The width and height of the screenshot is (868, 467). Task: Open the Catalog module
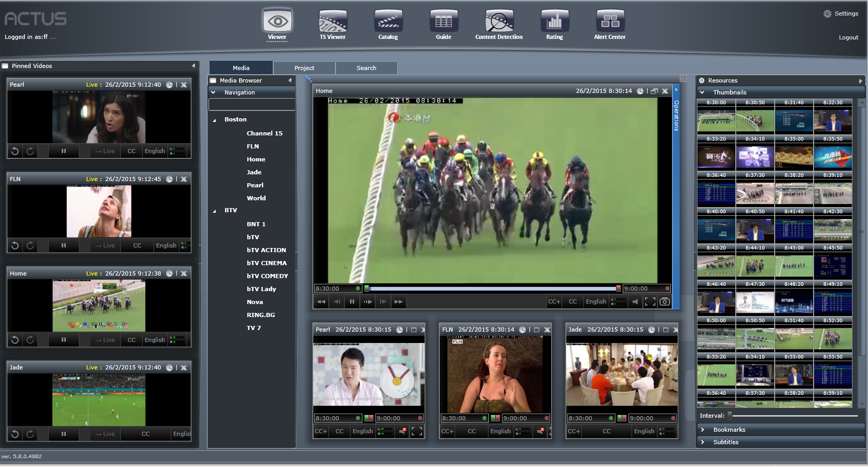(388, 24)
